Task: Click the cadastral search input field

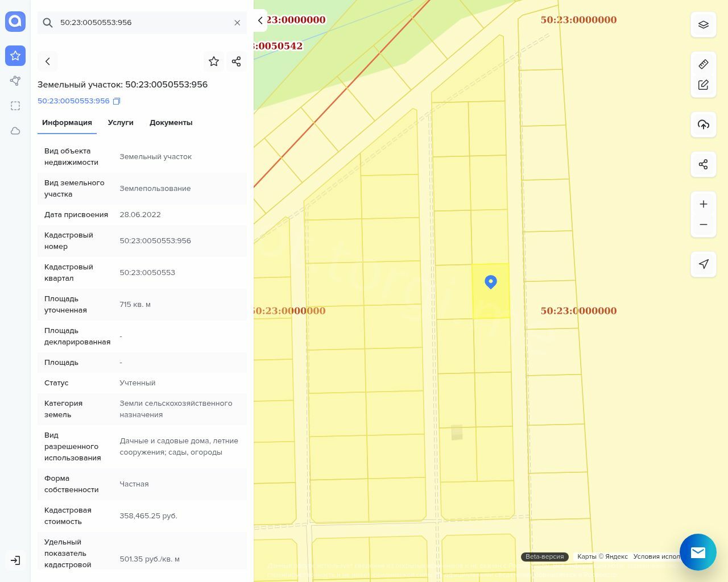Action: tap(142, 23)
